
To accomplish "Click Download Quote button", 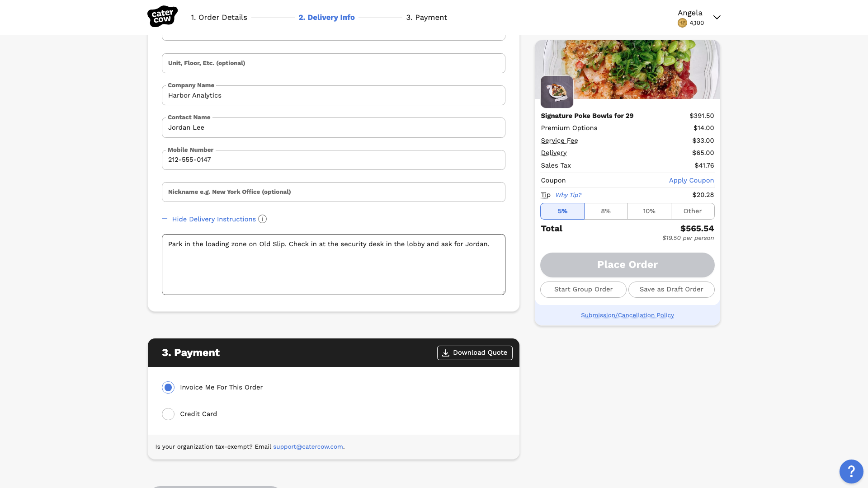I will (475, 353).
